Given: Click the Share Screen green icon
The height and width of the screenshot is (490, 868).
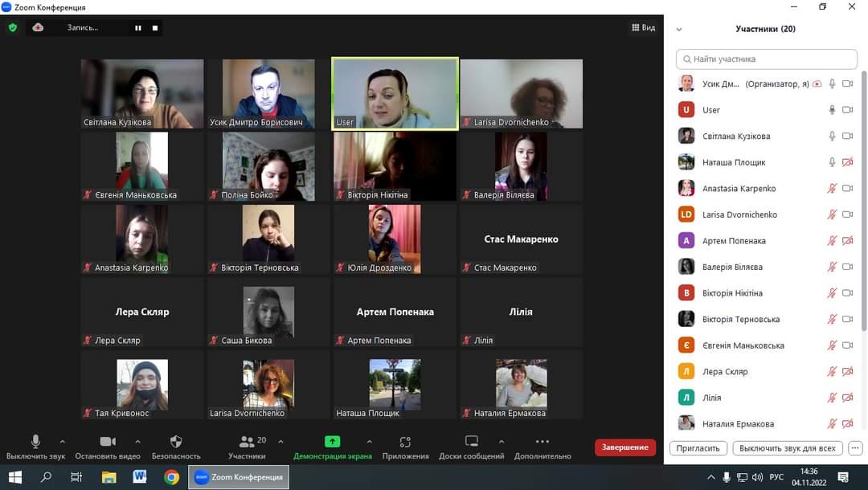Looking at the screenshot, I should (x=332, y=442).
